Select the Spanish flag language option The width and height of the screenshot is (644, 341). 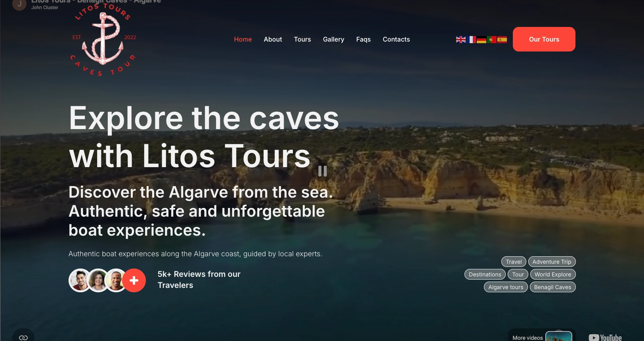[502, 40]
